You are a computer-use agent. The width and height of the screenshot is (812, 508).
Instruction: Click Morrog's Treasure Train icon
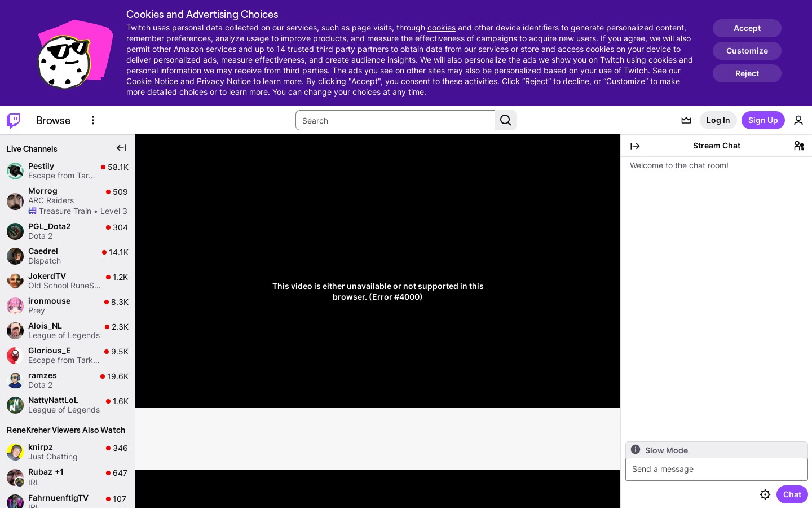33,211
